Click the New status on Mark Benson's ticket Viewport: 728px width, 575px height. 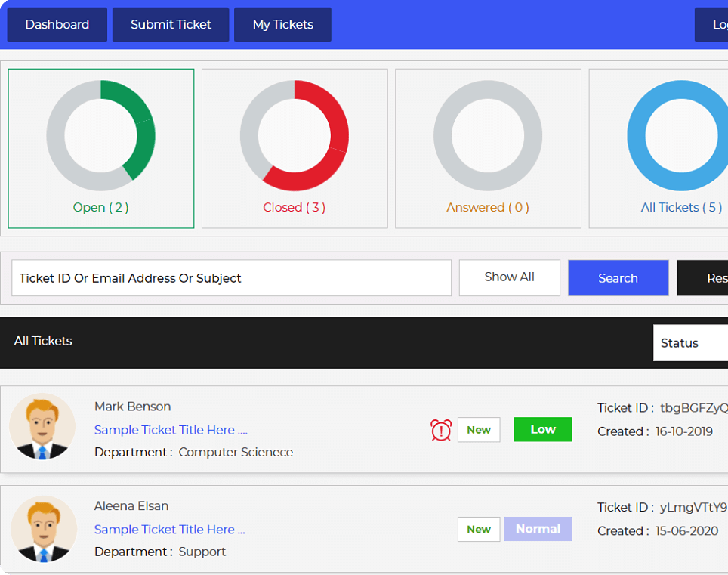[479, 430]
